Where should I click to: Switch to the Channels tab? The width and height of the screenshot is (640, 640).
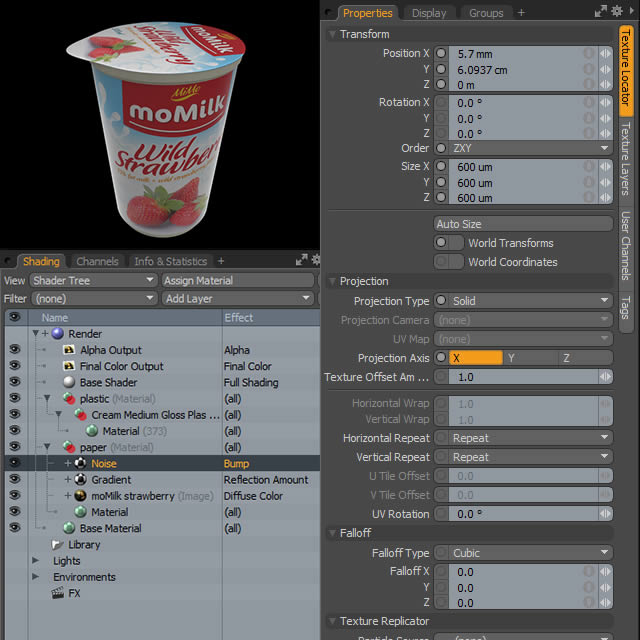[x=97, y=261]
